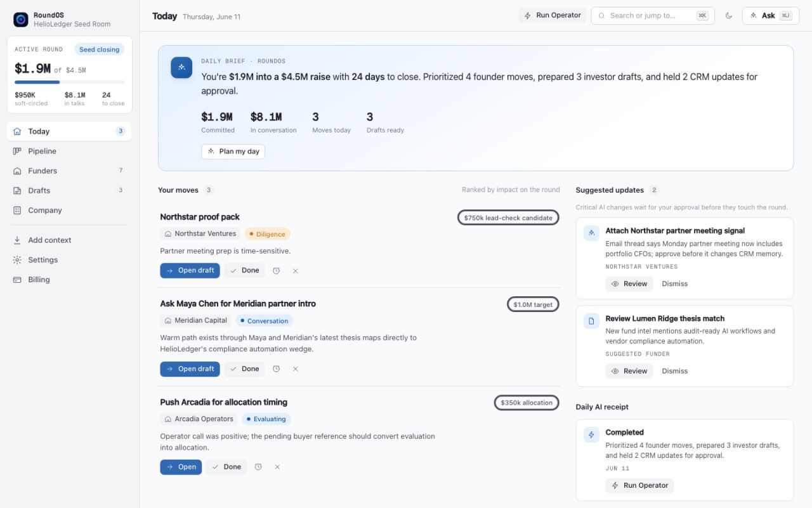Screen dimensions: 812x508
Task: Mark Ask Maya Chen move Done
Action: [244, 369]
